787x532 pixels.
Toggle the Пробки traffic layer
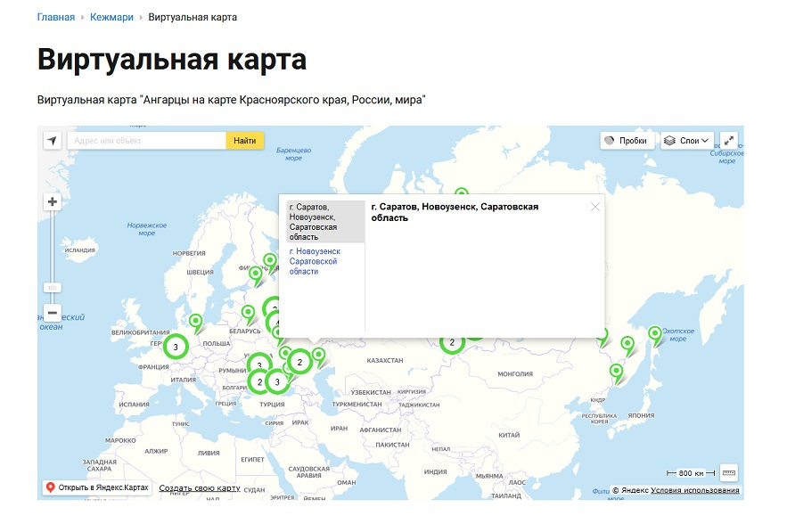tap(625, 141)
